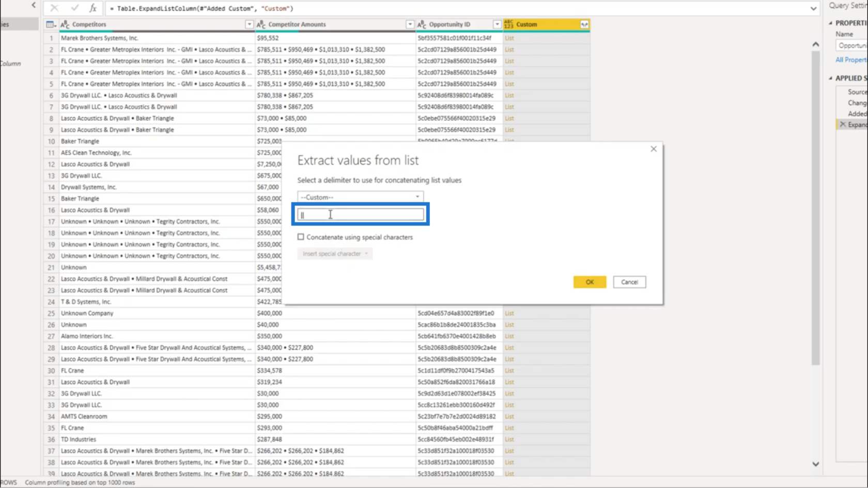Select row number 6 in the grid
868x488 pixels.
(51, 96)
